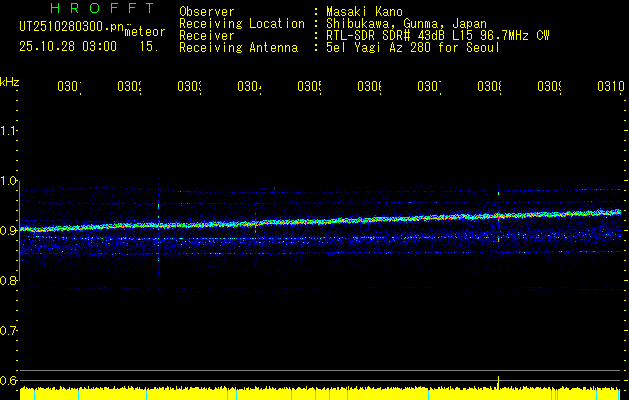This screenshot has height=400, width=629.
Task: Click the 1.1 kHz frequency tick label
Action: [9, 131]
